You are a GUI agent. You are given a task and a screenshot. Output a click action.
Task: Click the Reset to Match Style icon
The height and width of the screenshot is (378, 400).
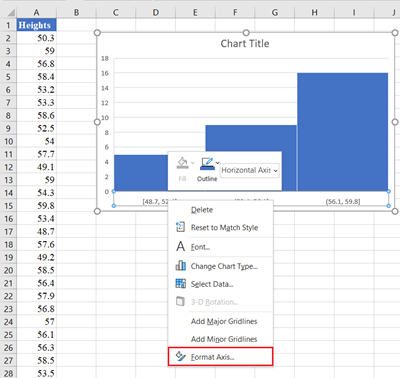[x=180, y=227]
